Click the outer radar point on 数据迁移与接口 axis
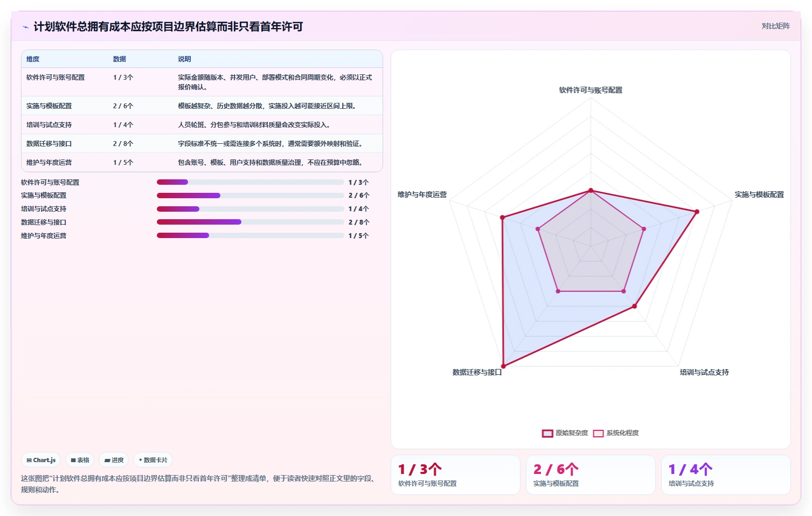Image resolution: width=812 pixels, height=516 pixels. [503, 367]
